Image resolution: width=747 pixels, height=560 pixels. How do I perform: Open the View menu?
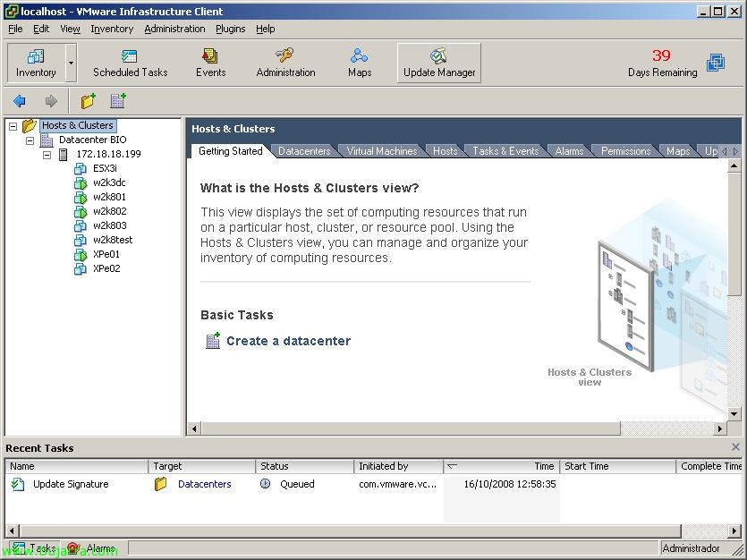[x=70, y=29]
